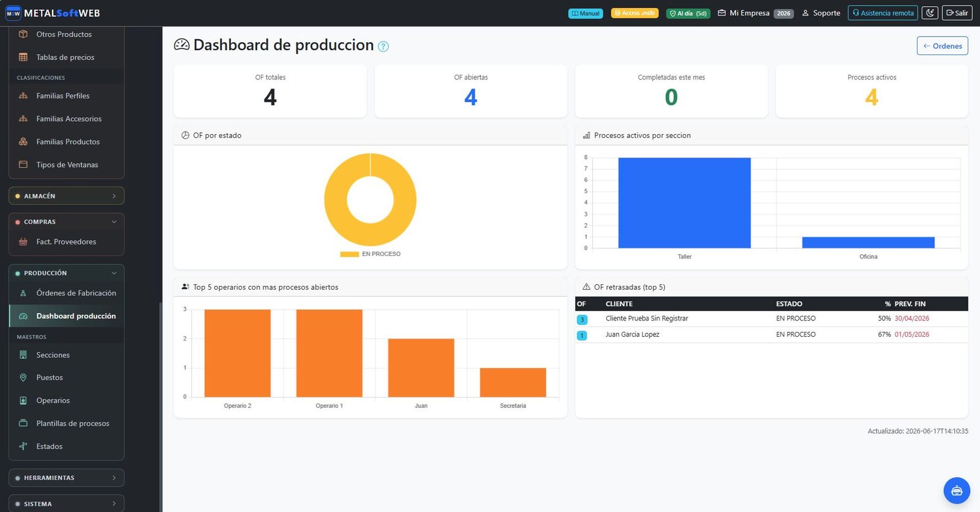Viewport: 980px width, 512px height.
Task: Click the Ordenes back button
Action: [942, 46]
